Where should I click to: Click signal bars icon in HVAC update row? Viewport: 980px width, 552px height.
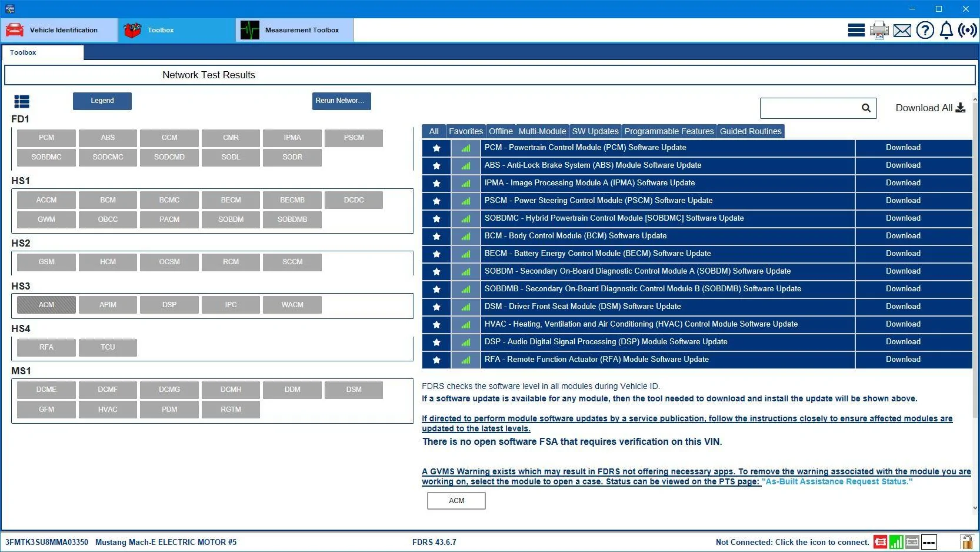(x=466, y=325)
